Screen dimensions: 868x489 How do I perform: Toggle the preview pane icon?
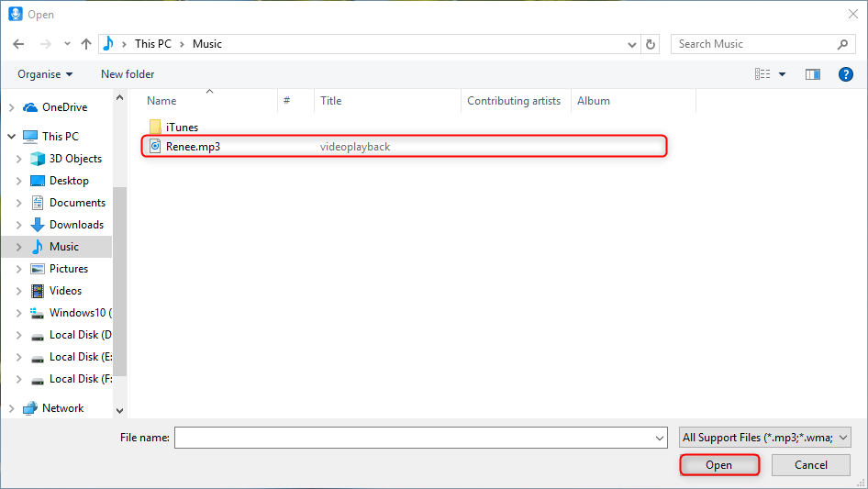coord(812,74)
